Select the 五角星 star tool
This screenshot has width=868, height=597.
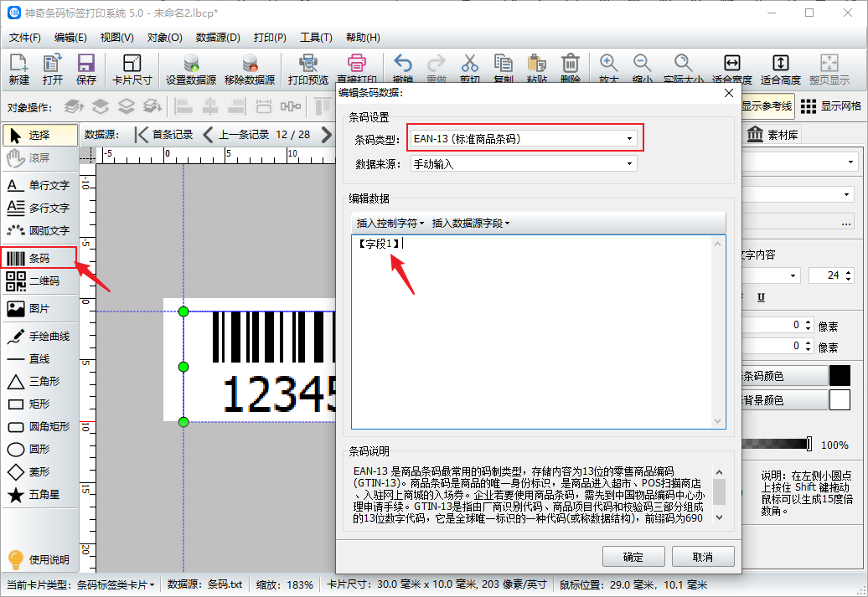tap(39, 495)
